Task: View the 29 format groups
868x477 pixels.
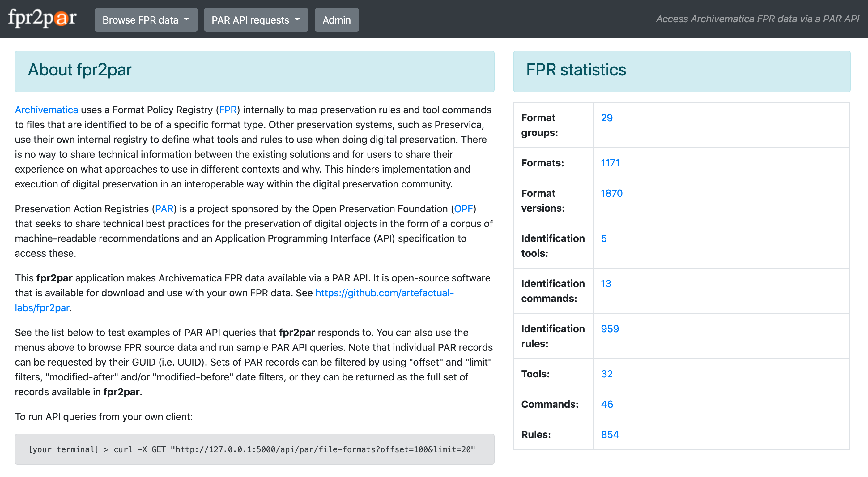Action: (x=606, y=118)
